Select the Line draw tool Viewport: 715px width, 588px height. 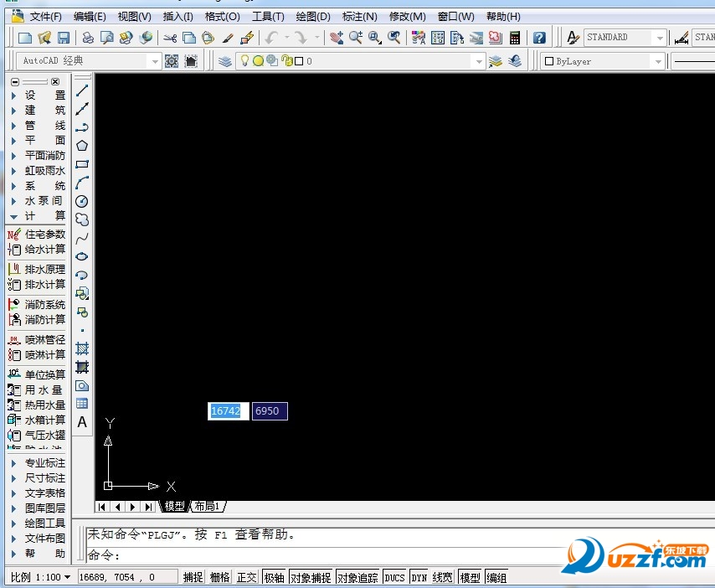[x=82, y=90]
